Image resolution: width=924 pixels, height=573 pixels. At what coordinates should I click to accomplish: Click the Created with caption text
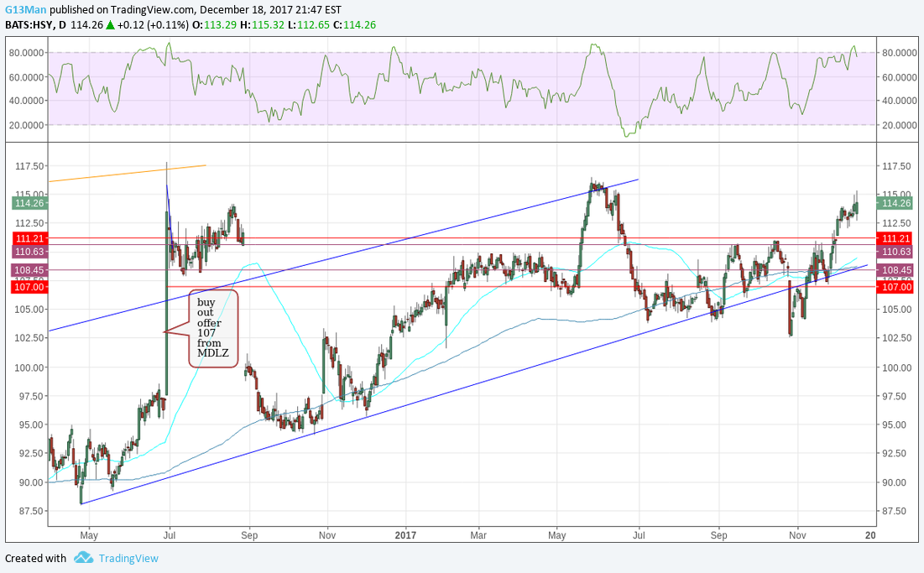(x=35, y=558)
